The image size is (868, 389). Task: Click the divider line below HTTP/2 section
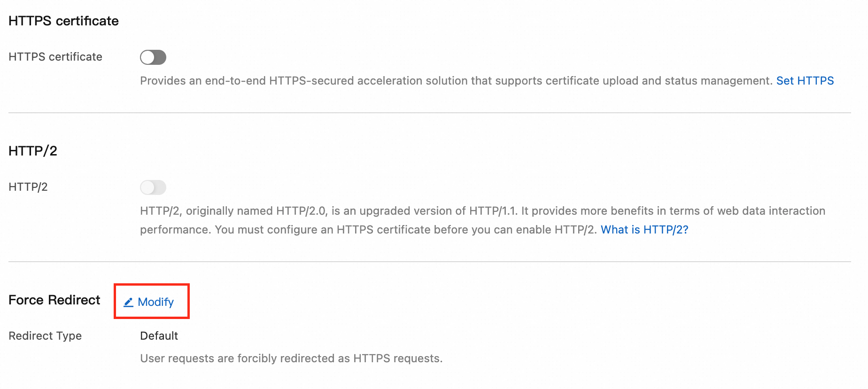(x=430, y=262)
